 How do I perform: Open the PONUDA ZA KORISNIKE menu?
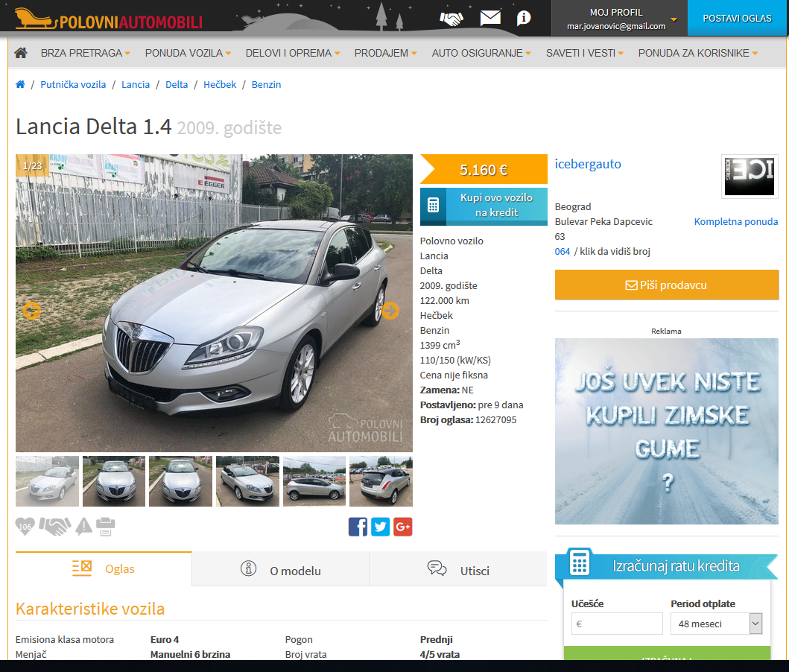click(x=698, y=53)
